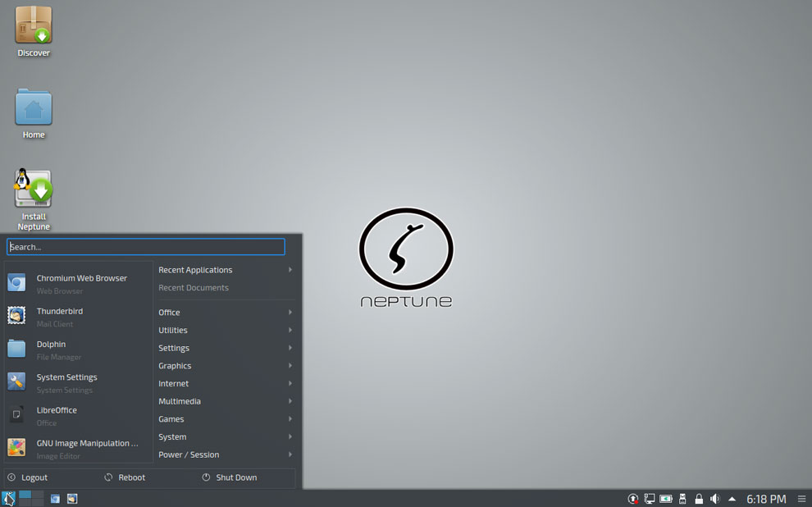Image resolution: width=812 pixels, height=507 pixels.
Task: Open the Home folder desktop icon
Action: tap(34, 113)
